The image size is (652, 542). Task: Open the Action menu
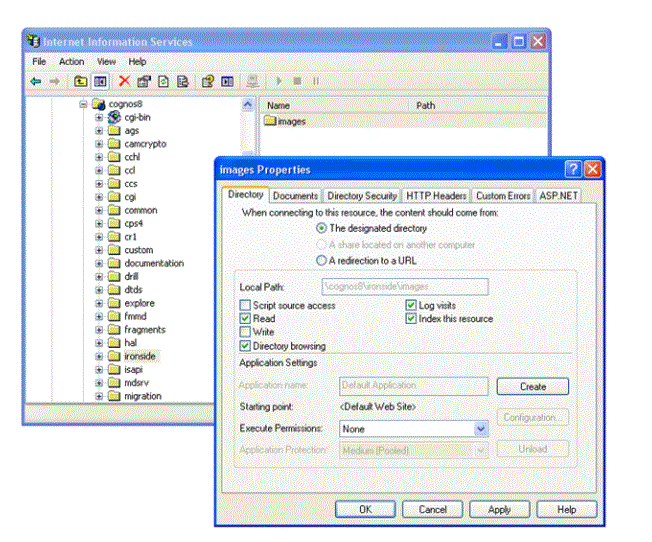72,62
